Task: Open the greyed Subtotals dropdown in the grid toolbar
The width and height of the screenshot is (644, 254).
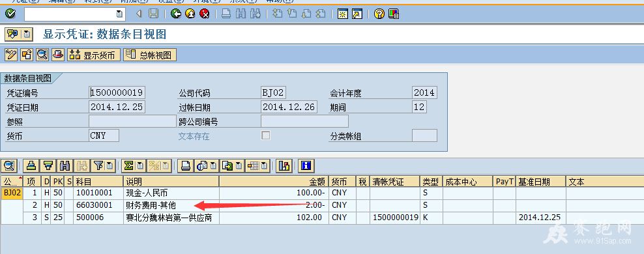Action: click(166, 166)
